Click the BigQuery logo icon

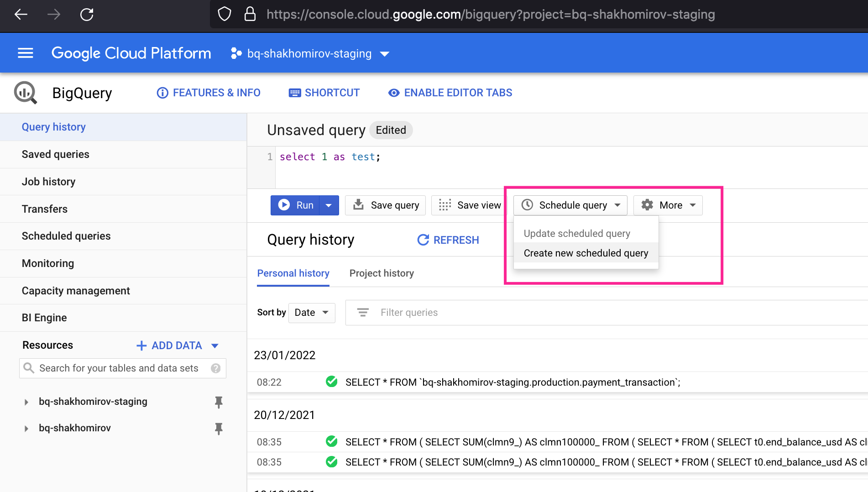pos(25,92)
